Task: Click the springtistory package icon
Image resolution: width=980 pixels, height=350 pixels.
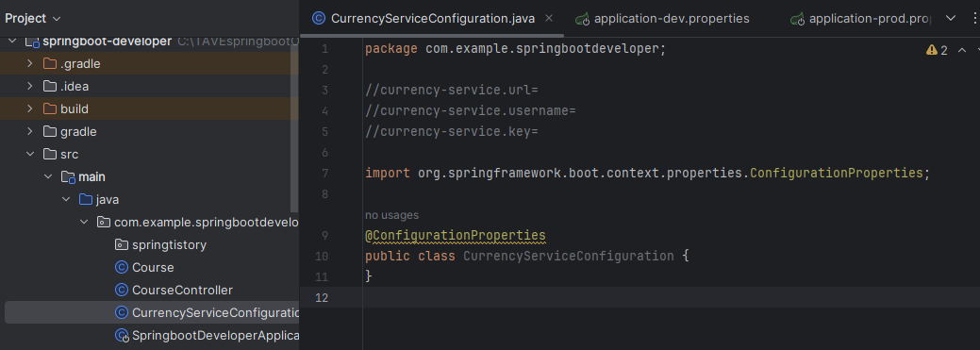Action: click(122, 245)
